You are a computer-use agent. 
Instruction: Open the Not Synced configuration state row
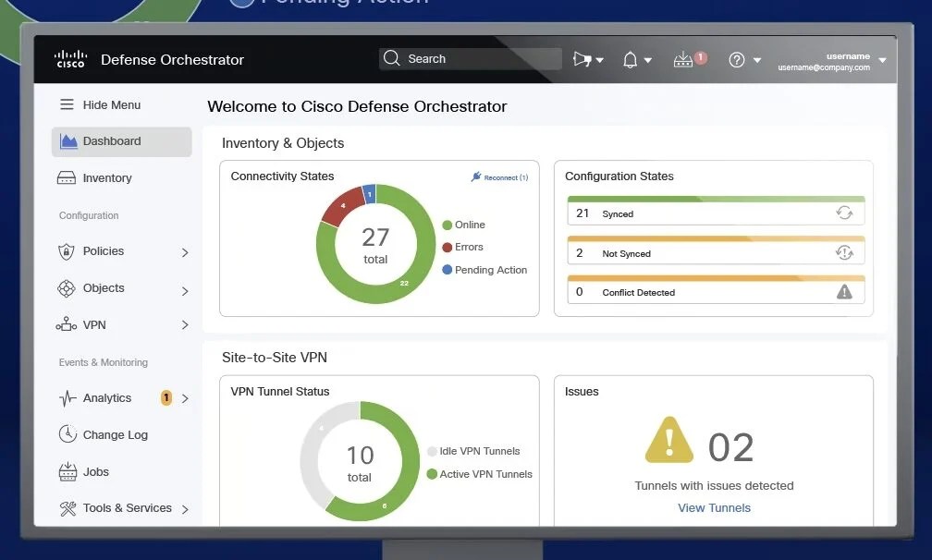[x=716, y=250]
